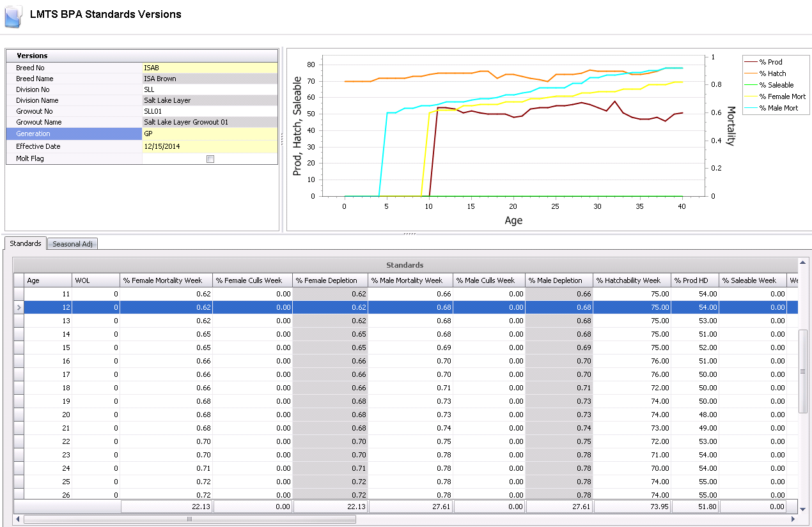Click the horizontal scrollbar's right arrow
This screenshot has height=527, width=812.
tap(793, 519)
